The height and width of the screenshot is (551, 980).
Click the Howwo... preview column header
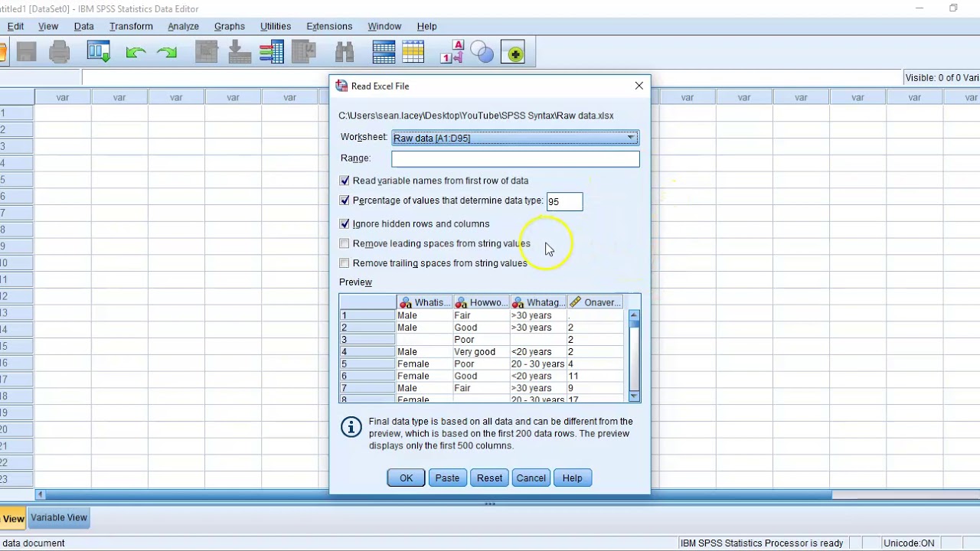pyautogui.click(x=482, y=302)
